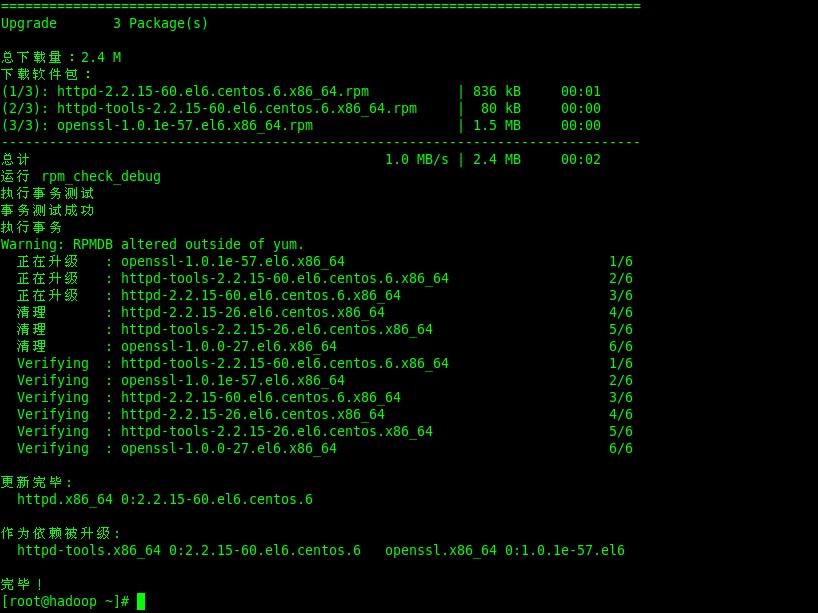Click the Verifying line for httpd-tools-2.2.15-26
The height and width of the screenshot is (613, 818).
(x=324, y=431)
